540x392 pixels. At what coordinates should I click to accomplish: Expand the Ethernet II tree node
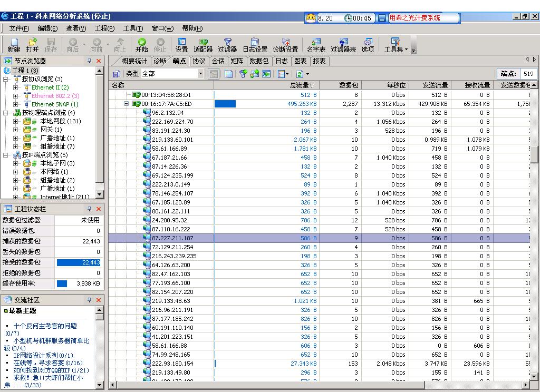pos(16,87)
